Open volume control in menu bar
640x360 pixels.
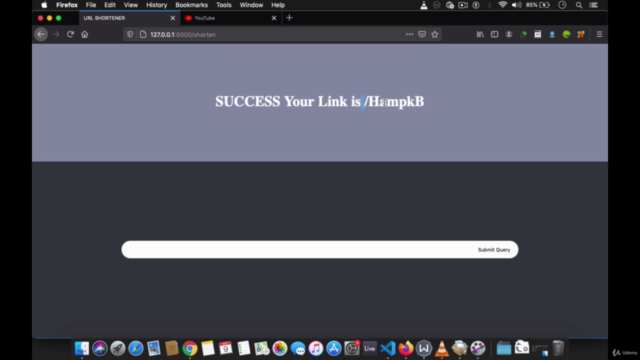(516, 5)
